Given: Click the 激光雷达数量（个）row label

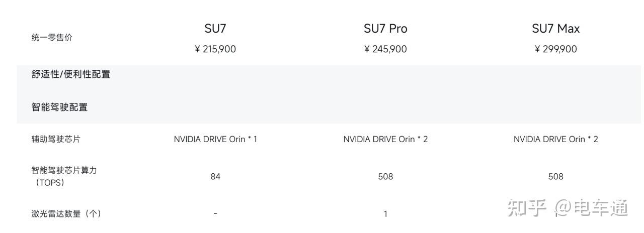Looking at the screenshot, I should (x=66, y=213).
